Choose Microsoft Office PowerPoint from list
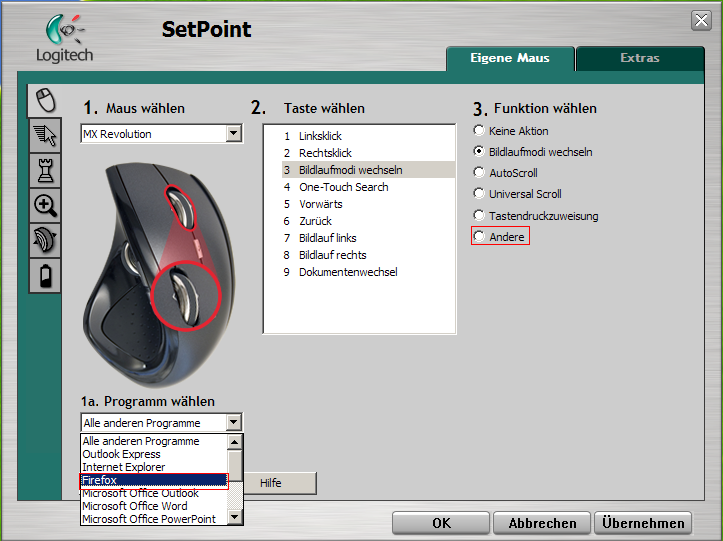This screenshot has height=541, width=723. (x=154, y=518)
